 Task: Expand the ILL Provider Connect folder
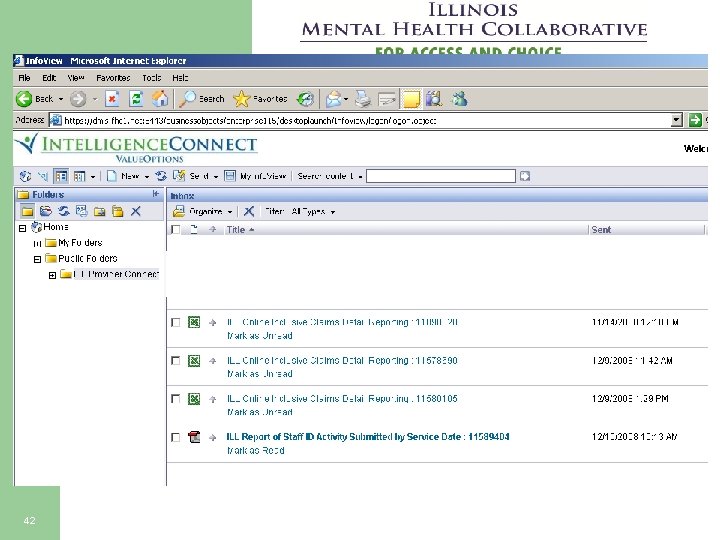click(x=52, y=275)
